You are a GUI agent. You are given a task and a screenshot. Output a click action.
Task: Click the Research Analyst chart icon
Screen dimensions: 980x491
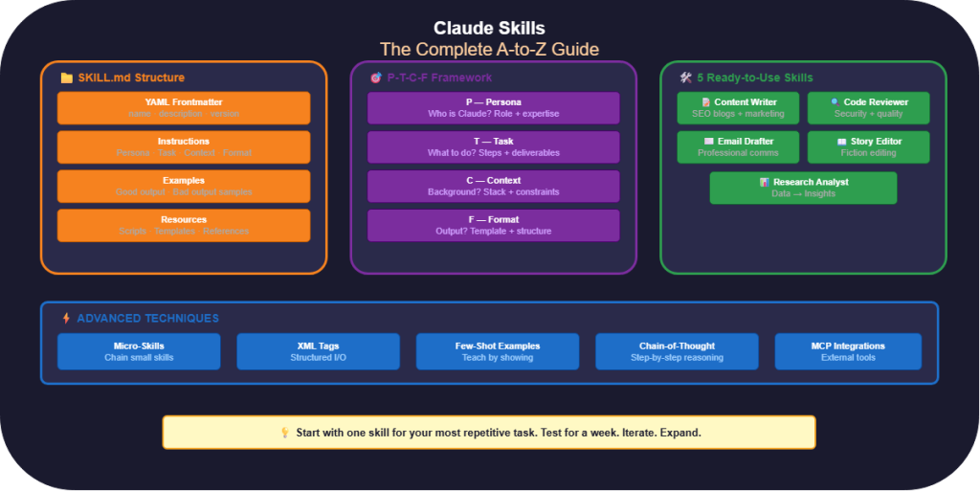[765, 183]
